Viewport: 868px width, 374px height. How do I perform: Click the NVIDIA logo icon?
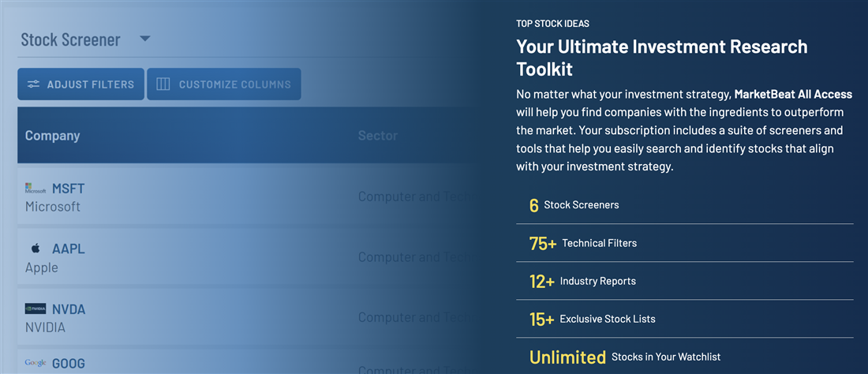(36, 309)
